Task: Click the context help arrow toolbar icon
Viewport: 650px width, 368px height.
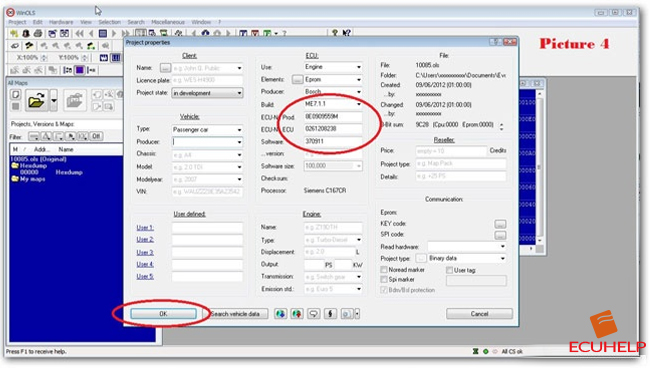Action: [x=347, y=33]
